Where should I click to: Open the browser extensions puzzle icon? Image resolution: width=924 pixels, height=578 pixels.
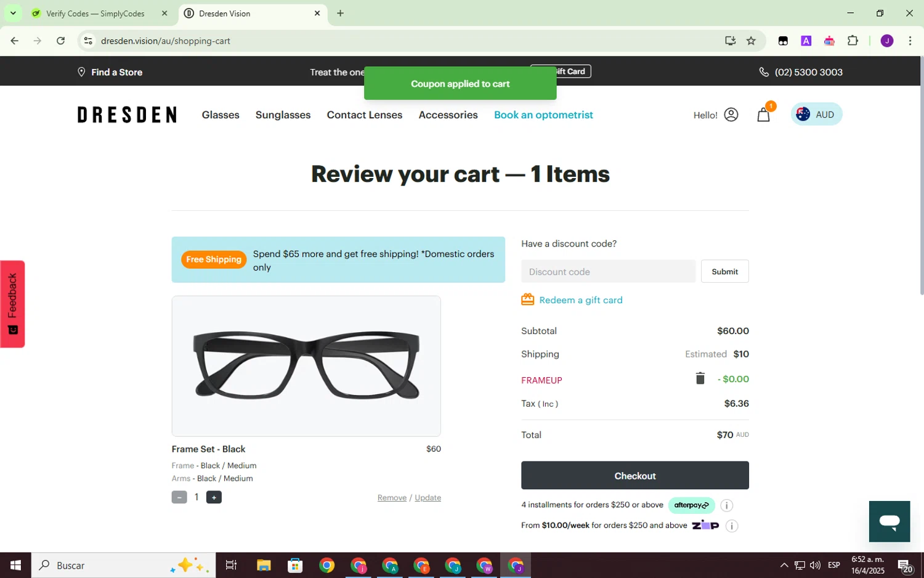pyautogui.click(x=853, y=41)
